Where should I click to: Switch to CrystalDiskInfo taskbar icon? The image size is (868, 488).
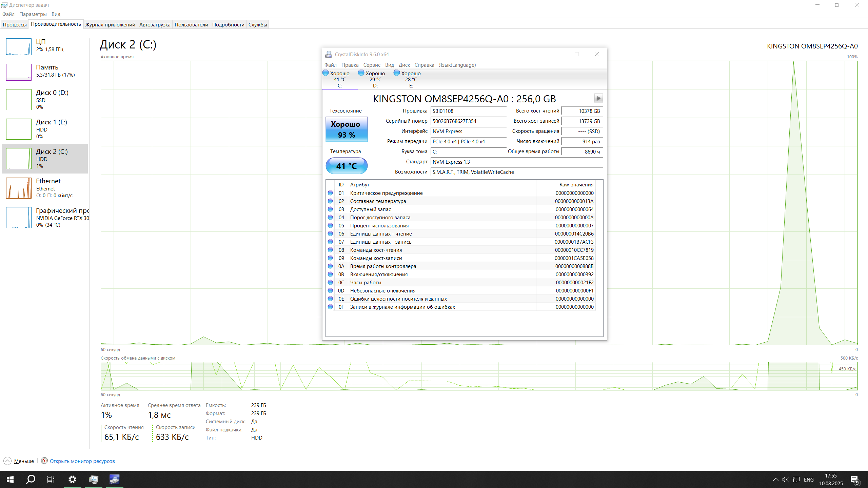pyautogui.click(x=114, y=479)
